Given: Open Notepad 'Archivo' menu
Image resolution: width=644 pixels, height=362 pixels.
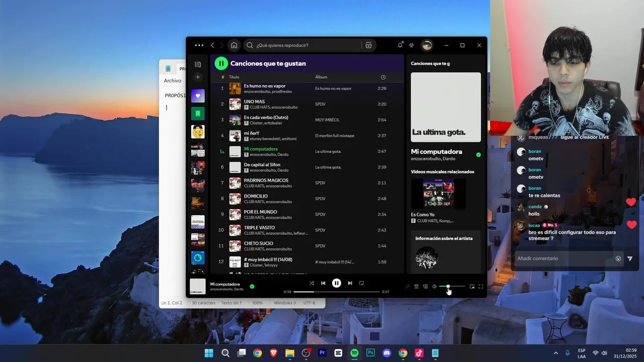Looking at the screenshot, I should click(173, 80).
